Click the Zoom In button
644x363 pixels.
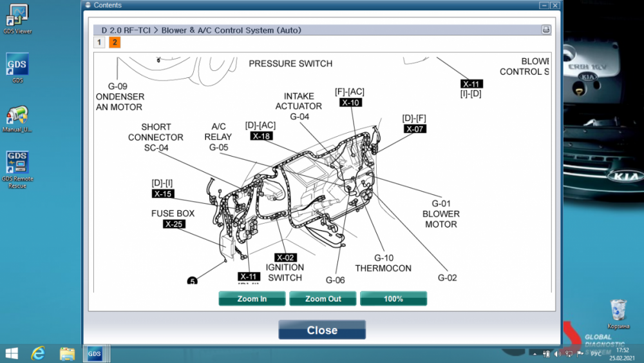coord(252,299)
